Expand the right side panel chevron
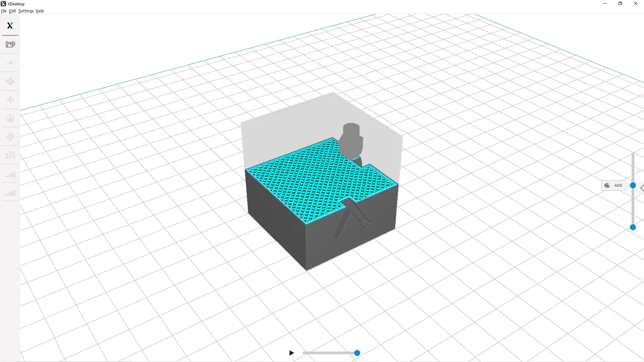 (642, 188)
